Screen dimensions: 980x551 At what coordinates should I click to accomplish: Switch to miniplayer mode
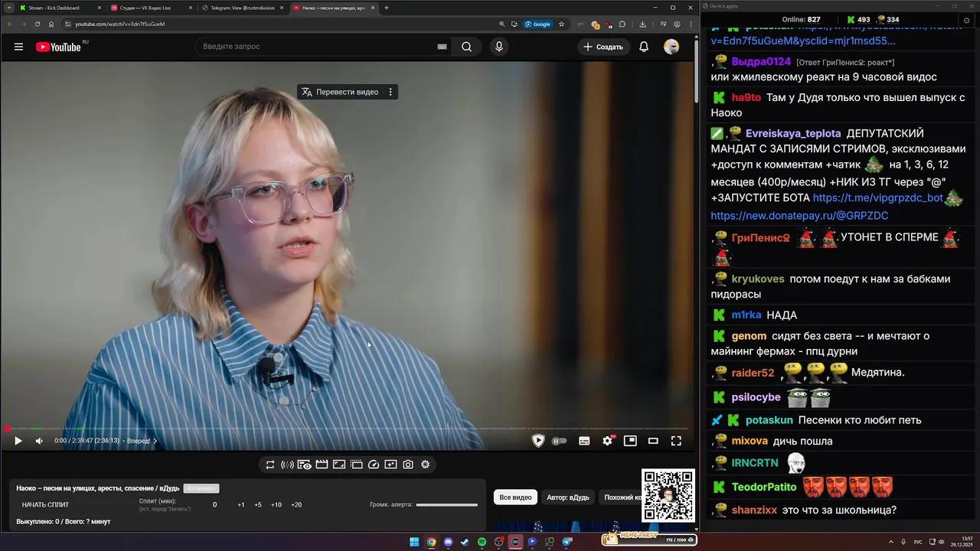tap(630, 441)
